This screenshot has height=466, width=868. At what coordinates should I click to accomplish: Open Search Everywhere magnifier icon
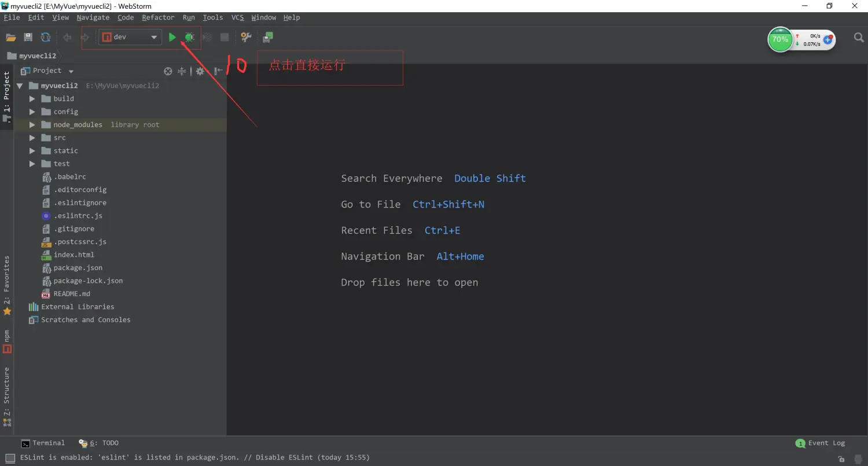(859, 38)
